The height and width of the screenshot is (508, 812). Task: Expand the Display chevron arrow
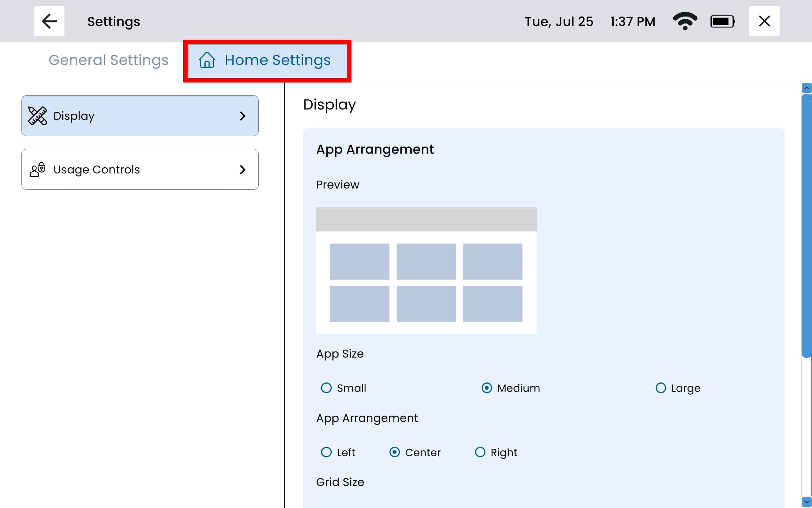click(242, 116)
